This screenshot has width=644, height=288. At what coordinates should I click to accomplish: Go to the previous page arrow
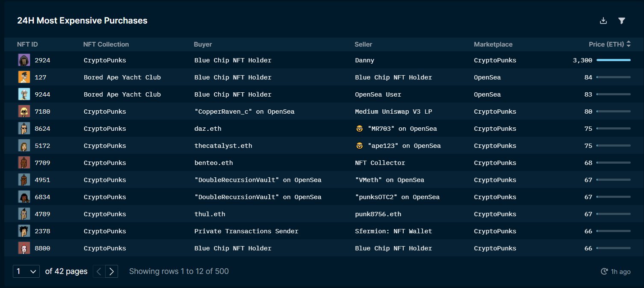coord(99,271)
